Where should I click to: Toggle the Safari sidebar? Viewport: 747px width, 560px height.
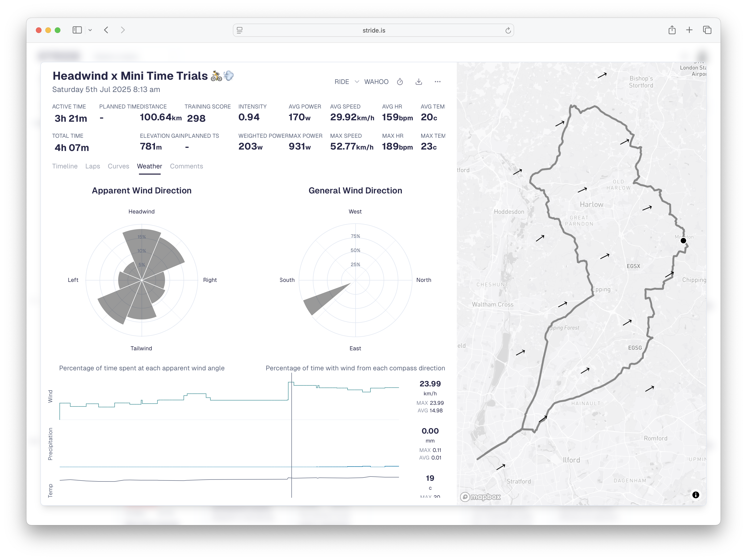(x=77, y=30)
